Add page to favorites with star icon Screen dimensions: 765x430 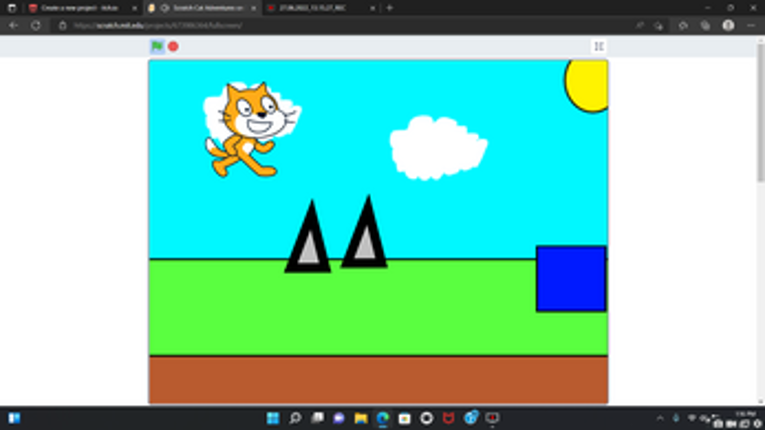click(659, 25)
